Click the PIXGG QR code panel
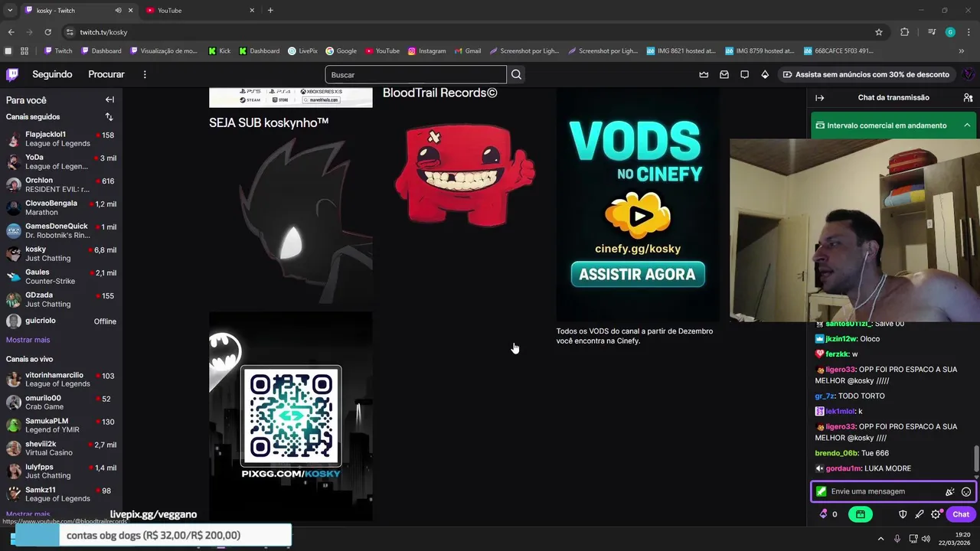Viewport: 980px width, 551px height. click(291, 416)
